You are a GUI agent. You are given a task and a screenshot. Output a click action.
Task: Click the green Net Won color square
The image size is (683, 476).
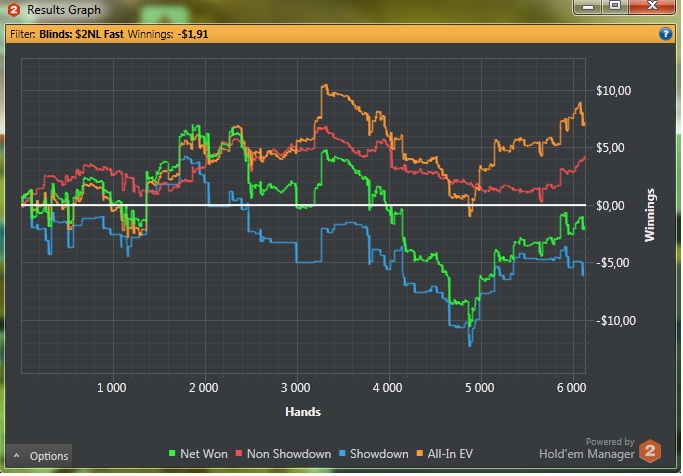pyautogui.click(x=172, y=453)
